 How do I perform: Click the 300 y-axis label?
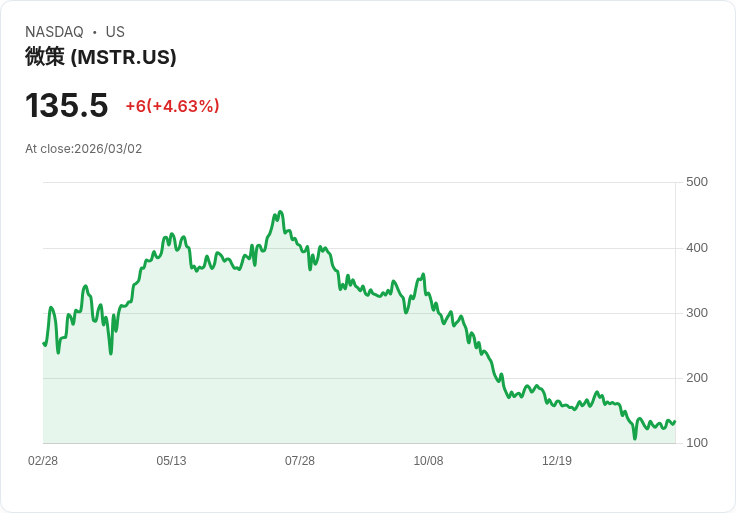coord(697,313)
